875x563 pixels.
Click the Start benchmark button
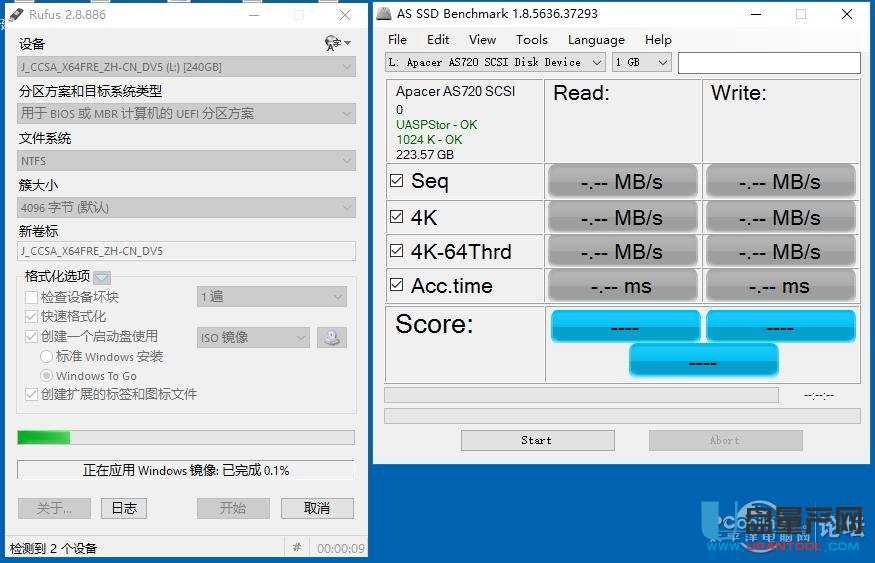pyautogui.click(x=537, y=440)
